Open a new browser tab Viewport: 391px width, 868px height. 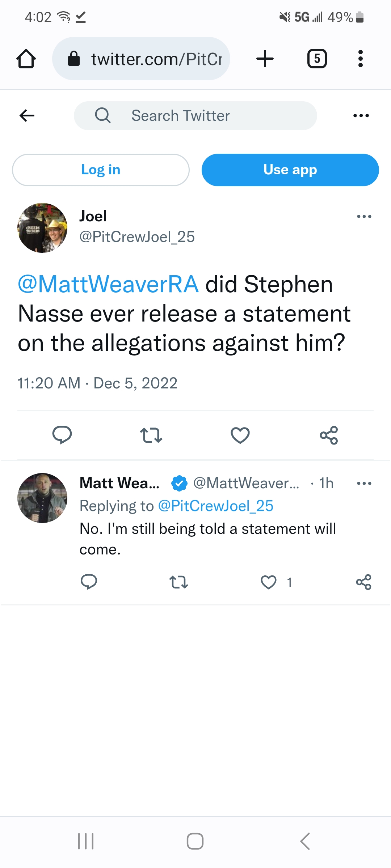pos(265,59)
